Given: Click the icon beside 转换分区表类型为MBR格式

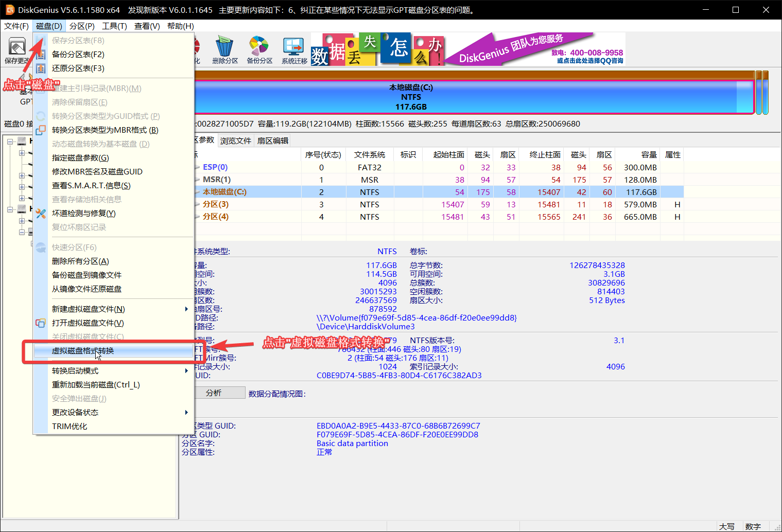Looking at the screenshot, I should coord(41,130).
